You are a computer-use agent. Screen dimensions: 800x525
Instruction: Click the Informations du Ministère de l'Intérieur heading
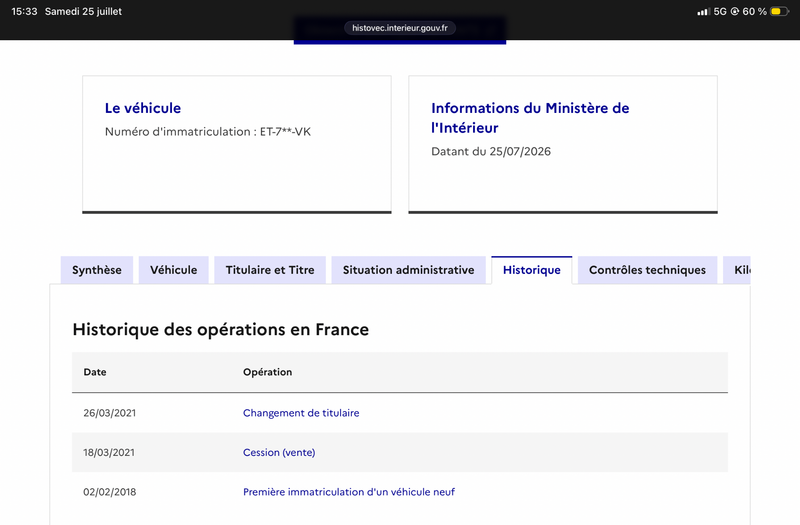point(530,118)
